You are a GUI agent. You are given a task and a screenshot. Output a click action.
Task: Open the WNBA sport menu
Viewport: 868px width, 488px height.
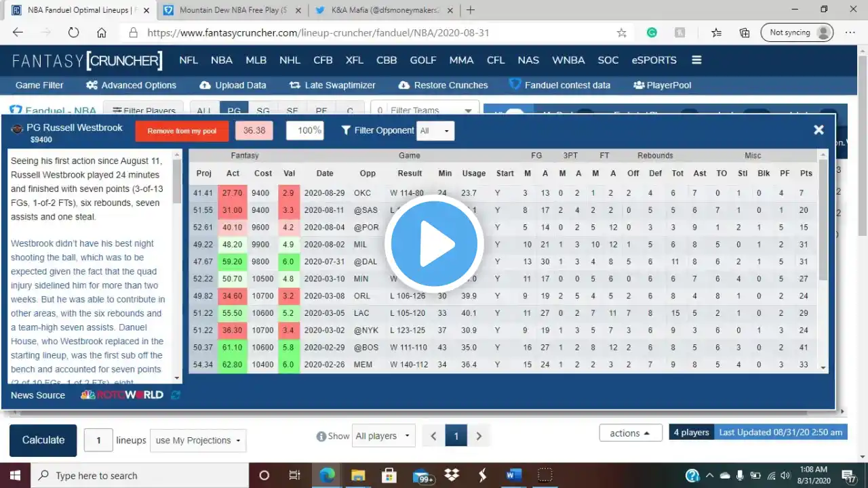coord(568,60)
